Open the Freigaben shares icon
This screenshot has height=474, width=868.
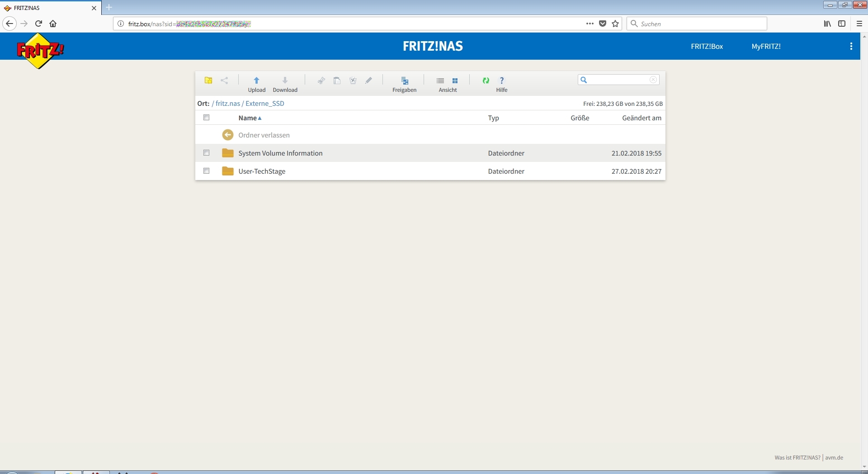tap(405, 81)
